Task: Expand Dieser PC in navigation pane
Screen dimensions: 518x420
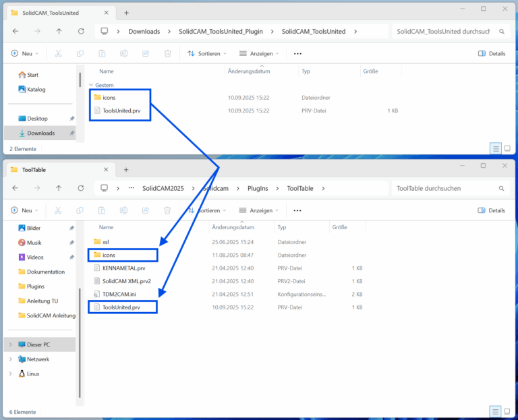Action: pyautogui.click(x=11, y=344)
